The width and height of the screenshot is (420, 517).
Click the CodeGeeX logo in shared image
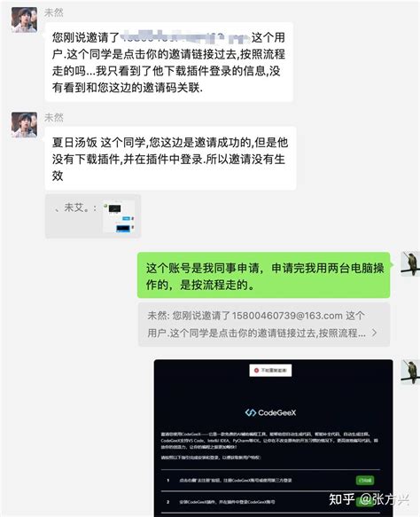[x=270, y=412]
